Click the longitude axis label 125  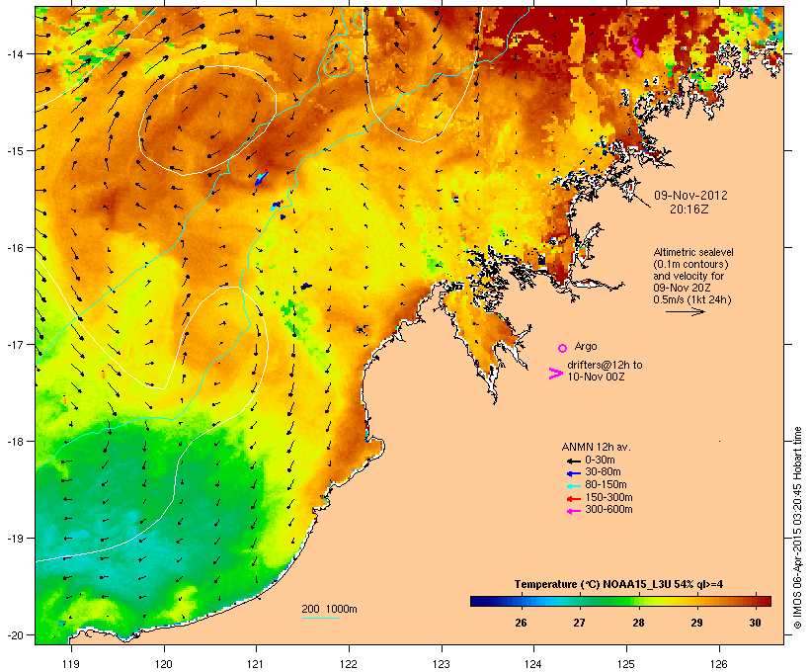click(626, 664)
